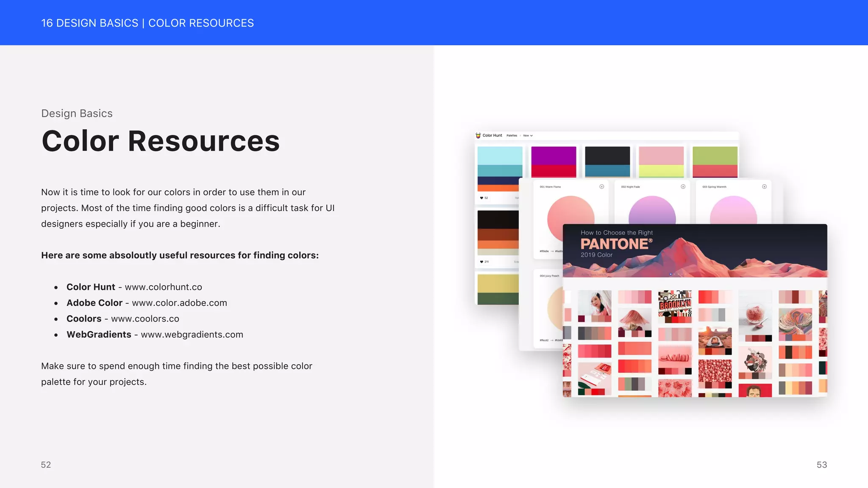The width and height of the screenshot is (868, 488).
Task: Click the PANTONE banner heading
Action: 616,244
